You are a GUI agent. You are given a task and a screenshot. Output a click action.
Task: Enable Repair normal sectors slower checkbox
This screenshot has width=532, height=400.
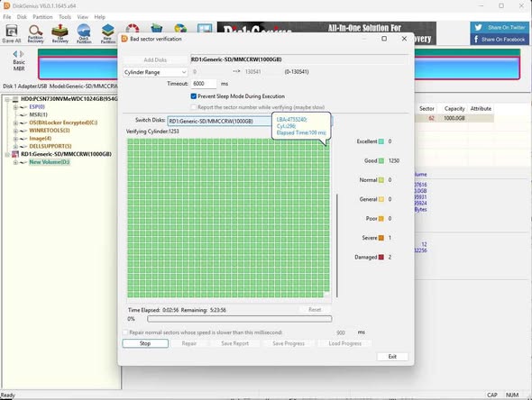(125, 332)
